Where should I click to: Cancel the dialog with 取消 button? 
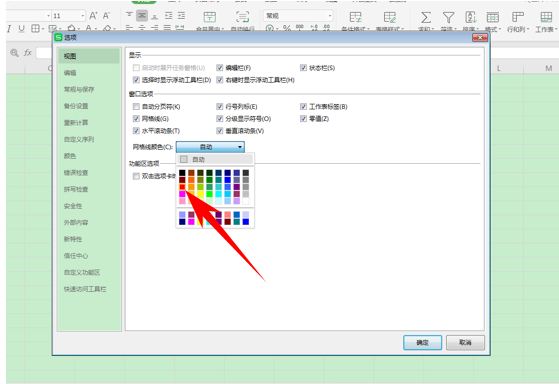(465, 342)
